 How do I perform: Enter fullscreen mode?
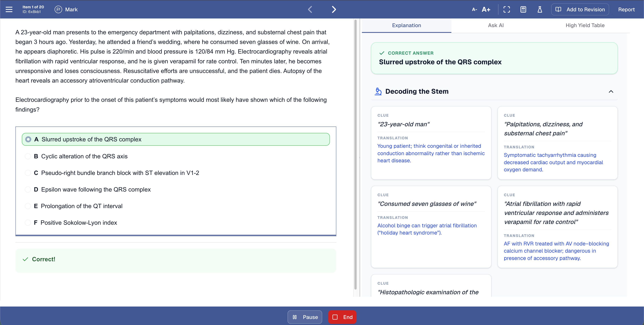pyautogui.click(x=507, y=9)
